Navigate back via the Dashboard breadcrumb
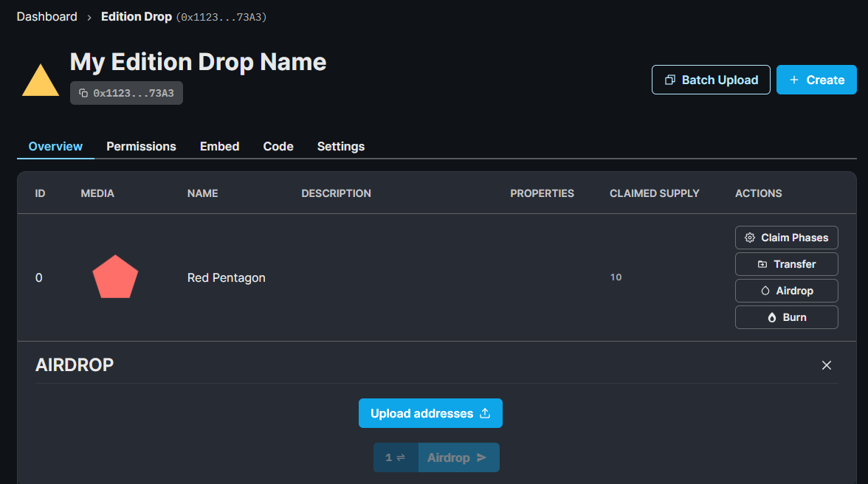The image size is (868, 484). click(x=46, y=16)
